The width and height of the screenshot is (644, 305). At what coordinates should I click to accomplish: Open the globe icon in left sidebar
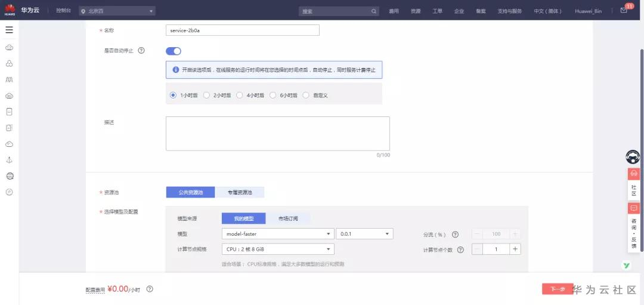(10, 176)
